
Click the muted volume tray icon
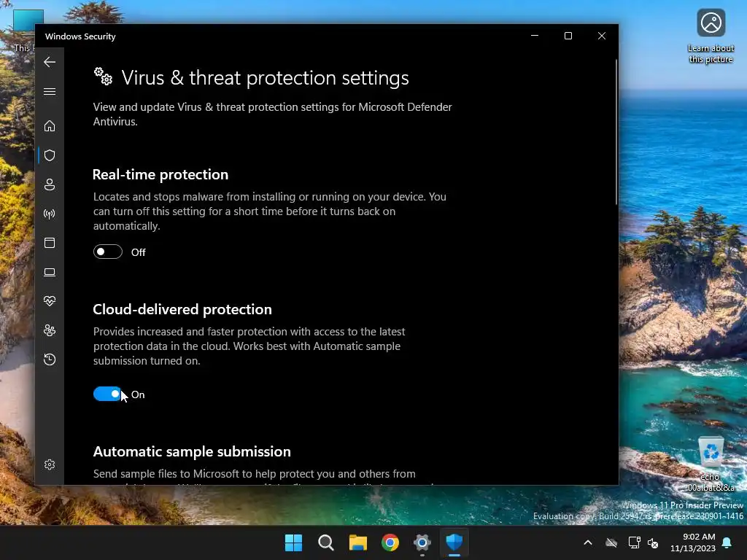pos(653,542)
